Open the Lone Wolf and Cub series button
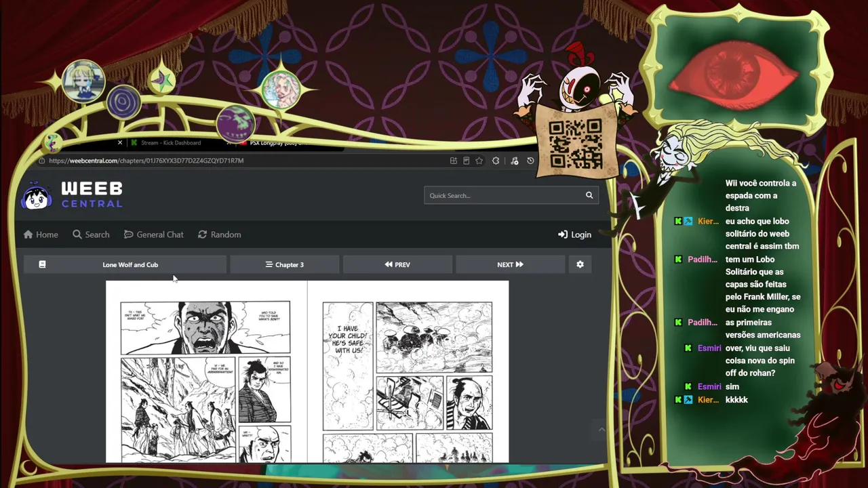The width and height of the screenshot is (868, 488). (x=125, y=264)
